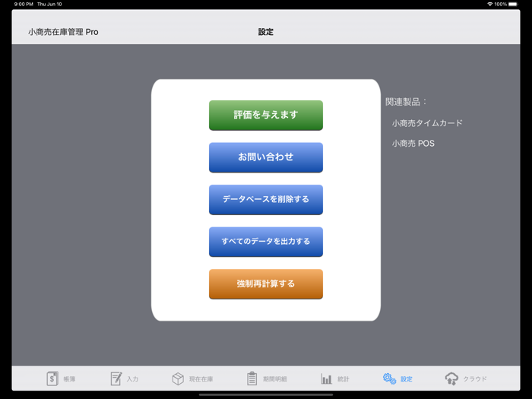This screenshot has width=532, height=399.
Task: Tap the battery indicator in status bar
Action: 513,4
